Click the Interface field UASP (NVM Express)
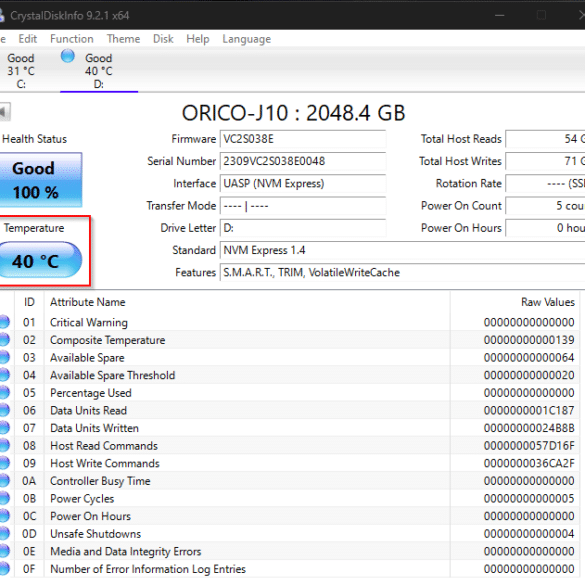This screenshot has width=585, height=585. [x=303, y=184]
